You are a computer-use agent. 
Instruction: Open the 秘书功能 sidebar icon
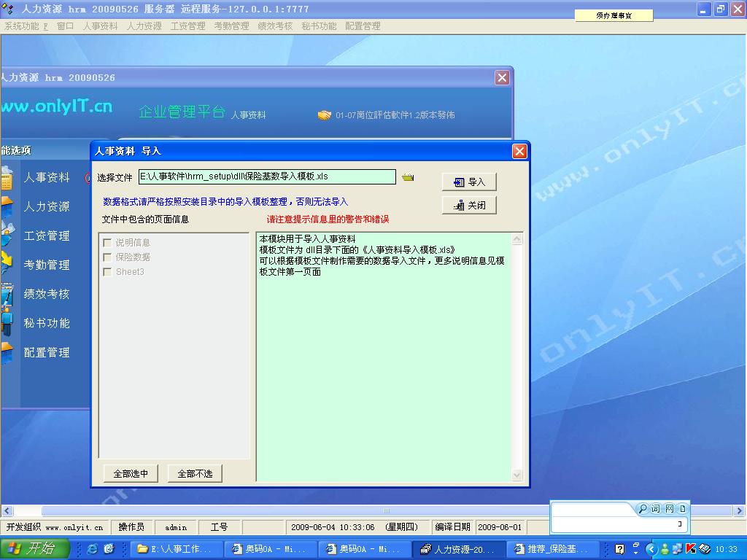(6, 322)
